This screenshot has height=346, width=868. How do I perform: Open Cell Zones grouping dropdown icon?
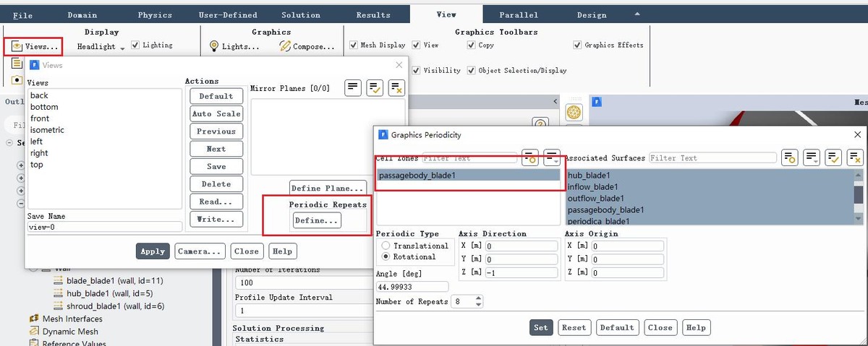(552, 157)
